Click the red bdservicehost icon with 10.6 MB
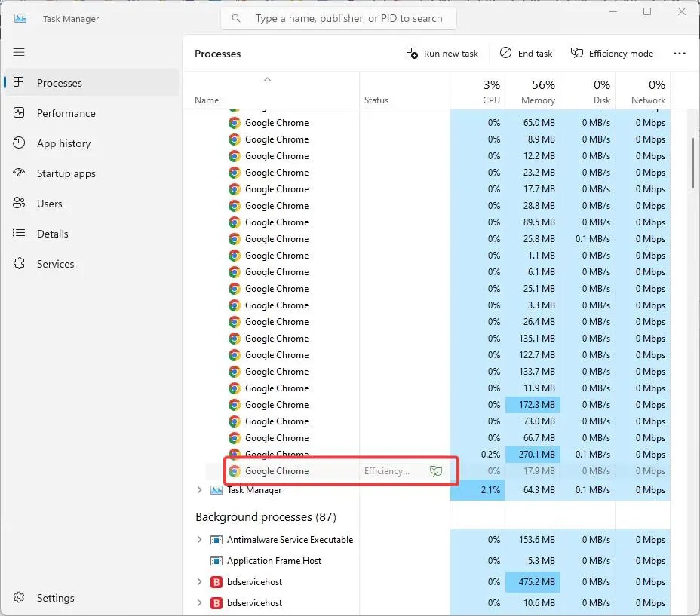The height and width of the screenshot is (616, 700). click(x=216, y=603)
